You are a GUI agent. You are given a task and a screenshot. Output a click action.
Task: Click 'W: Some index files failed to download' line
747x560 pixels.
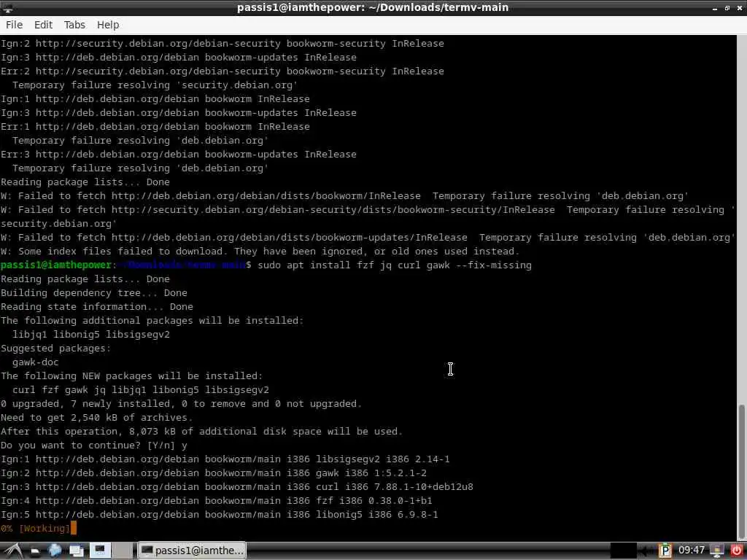point(260,252)
